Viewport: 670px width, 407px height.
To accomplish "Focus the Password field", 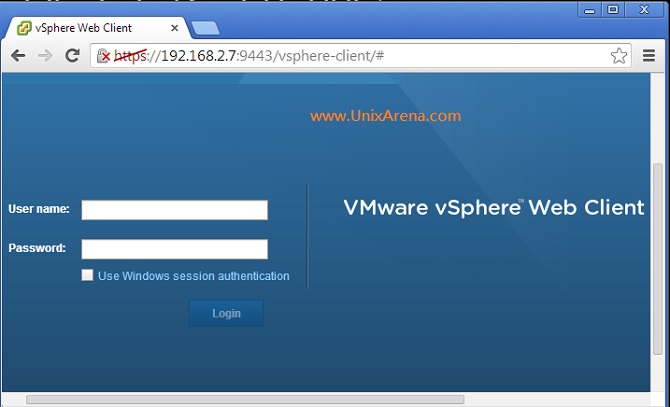I will click(x=174, y=249).
